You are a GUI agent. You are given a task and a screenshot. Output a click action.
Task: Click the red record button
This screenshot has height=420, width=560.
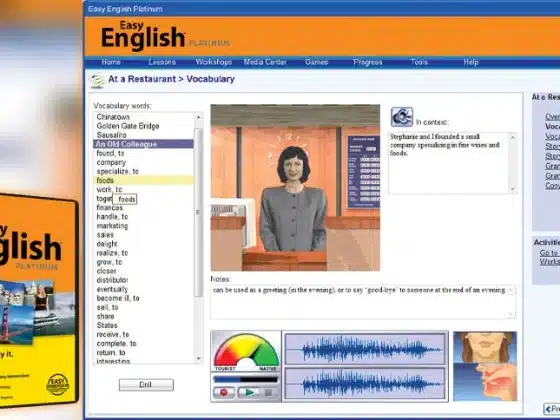click(x=224, y=392)
